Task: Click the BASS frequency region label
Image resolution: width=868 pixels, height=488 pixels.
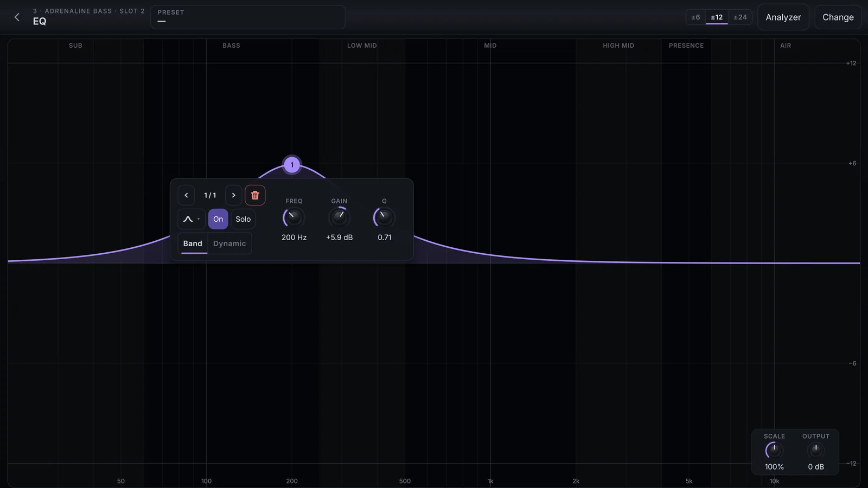Action: point(231,46)
